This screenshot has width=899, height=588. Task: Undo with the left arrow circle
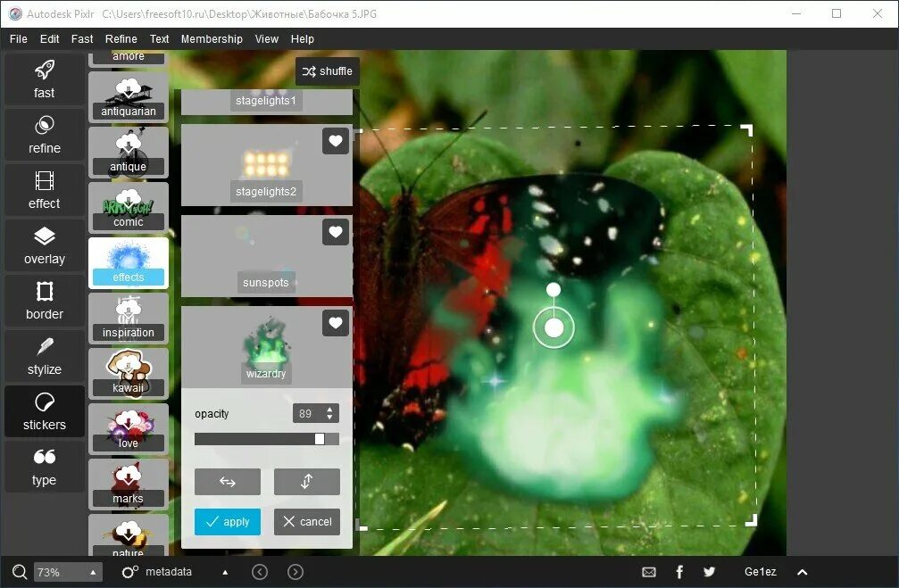tap(260, 572)
